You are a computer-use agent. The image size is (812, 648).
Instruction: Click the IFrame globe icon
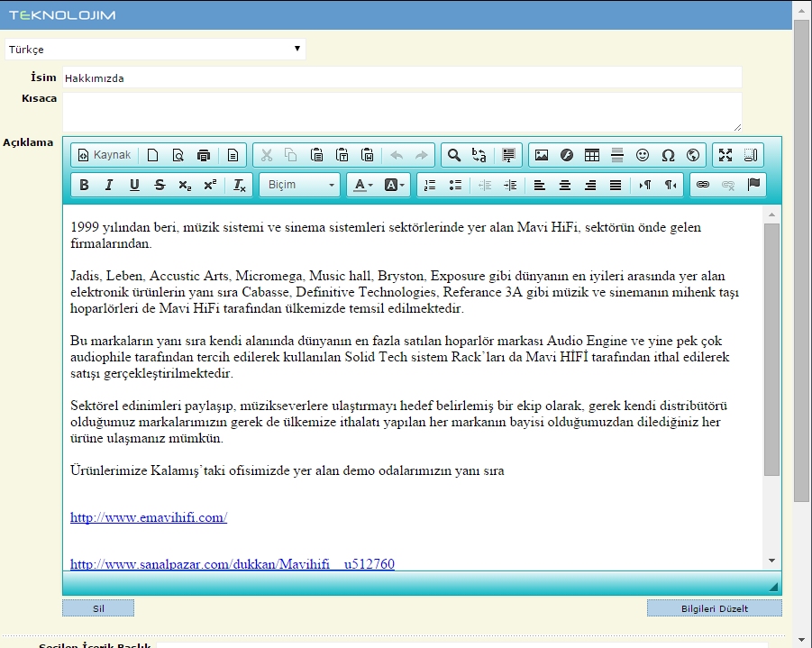click(693, 155)
